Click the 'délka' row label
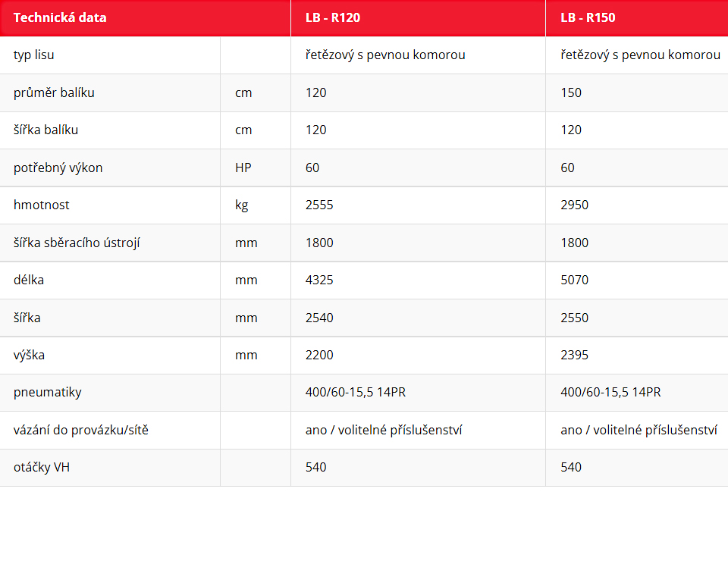 (x=29, y=280)
